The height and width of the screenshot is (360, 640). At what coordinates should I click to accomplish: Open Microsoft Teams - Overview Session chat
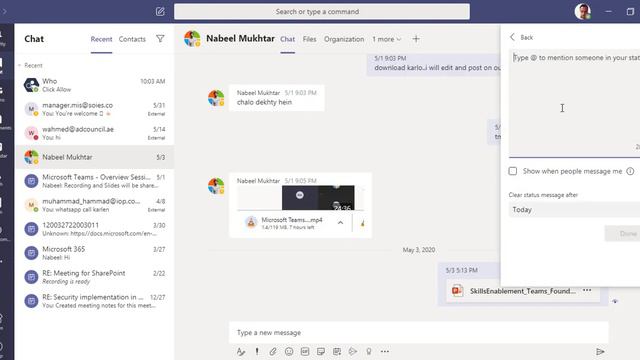[95, 181]
